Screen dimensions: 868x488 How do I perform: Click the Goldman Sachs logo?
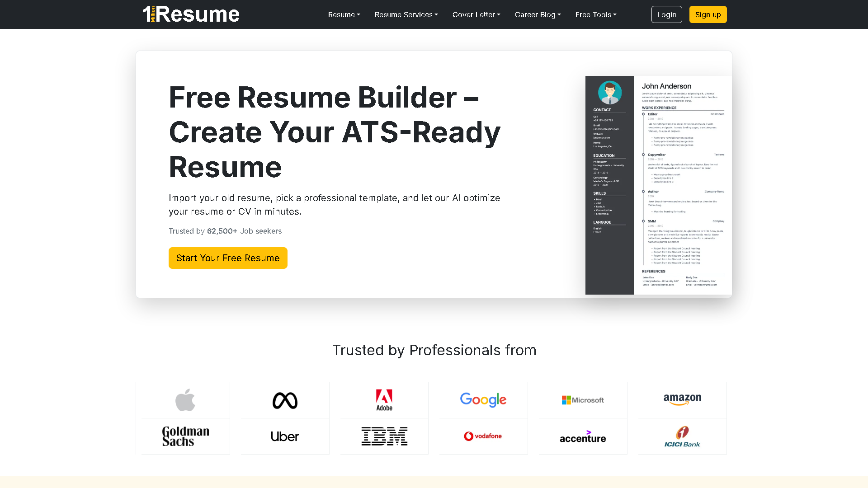tap(185, 436)
